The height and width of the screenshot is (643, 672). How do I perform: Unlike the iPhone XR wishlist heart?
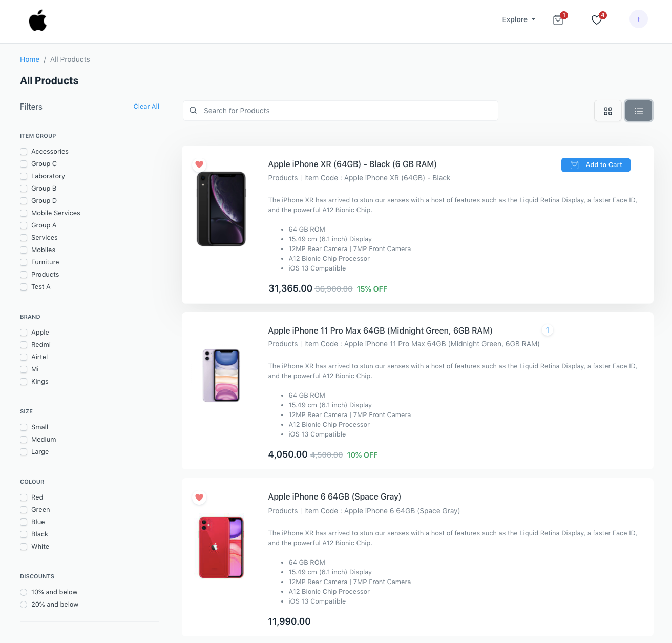point(199,164)
